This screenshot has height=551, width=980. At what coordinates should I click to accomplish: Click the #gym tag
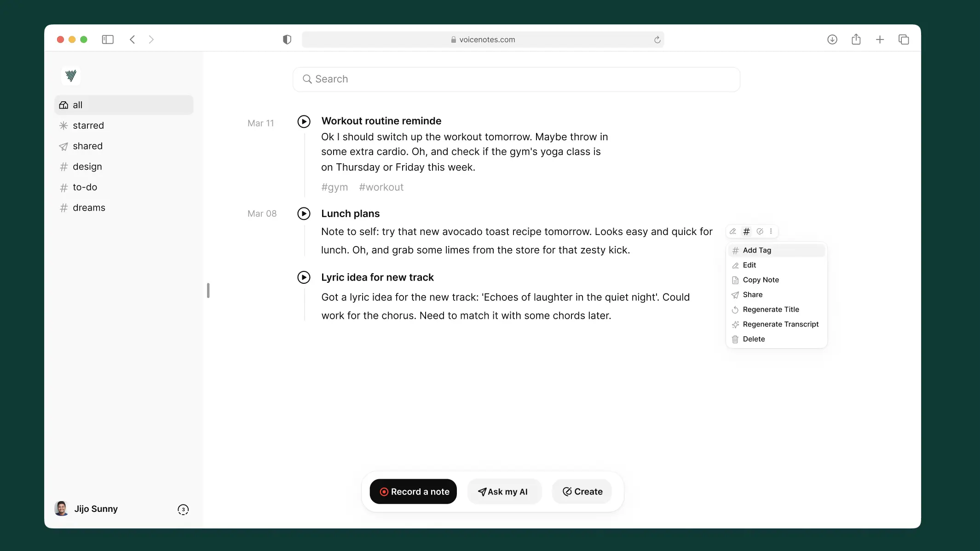point(334,187)
